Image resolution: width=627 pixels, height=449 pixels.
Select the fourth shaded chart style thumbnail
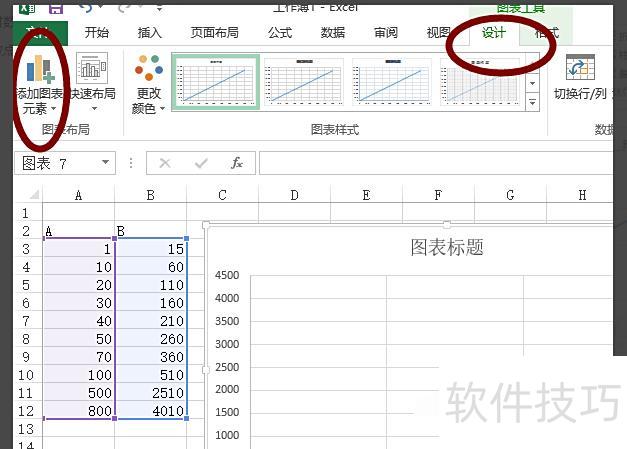tap(479, 82)
